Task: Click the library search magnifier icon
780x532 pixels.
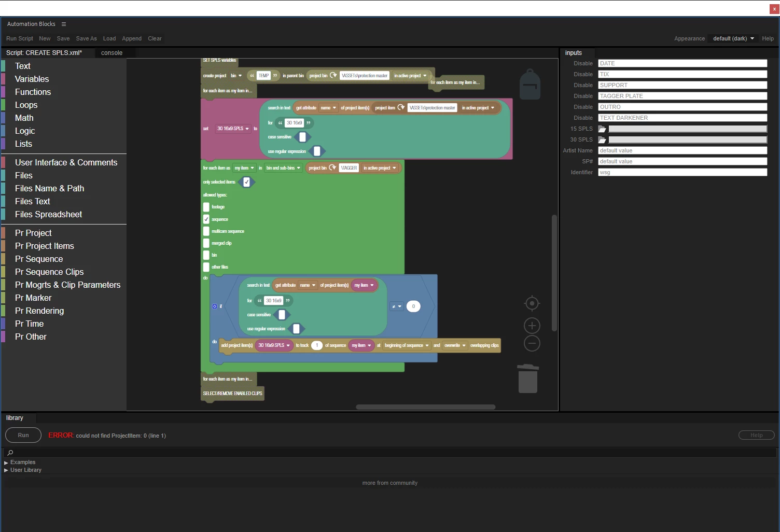Action: pyautogui.click(x=10, y=453)
